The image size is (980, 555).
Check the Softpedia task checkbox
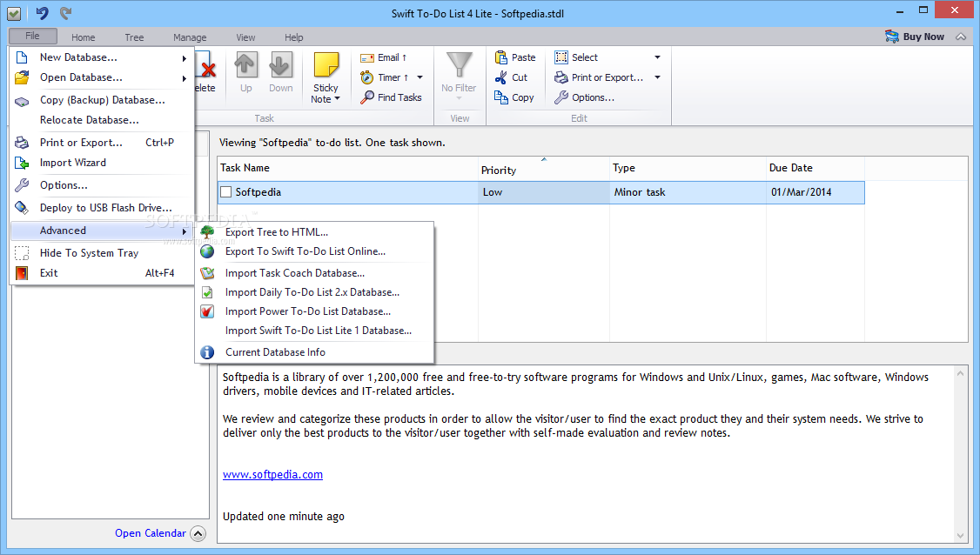pyautogui.click(x=225, y=192)
